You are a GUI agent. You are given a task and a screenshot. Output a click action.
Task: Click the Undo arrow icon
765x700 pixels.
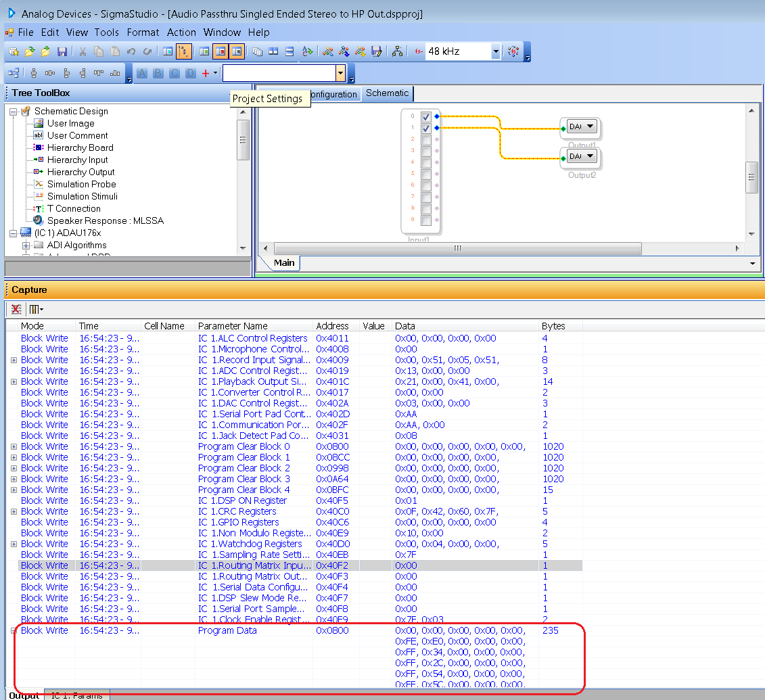[131, 51]
